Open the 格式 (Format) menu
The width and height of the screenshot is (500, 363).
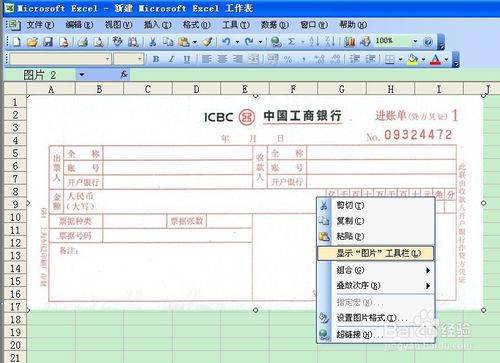click(196, 25)
